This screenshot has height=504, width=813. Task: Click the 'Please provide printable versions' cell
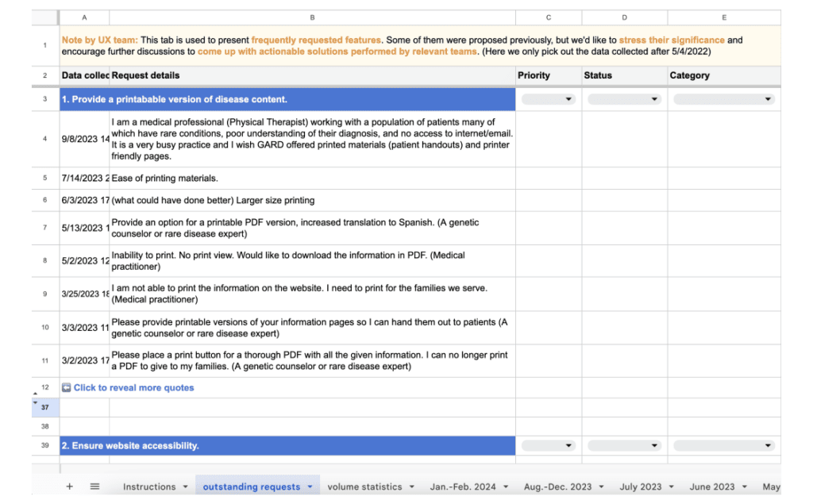point(312,328)
